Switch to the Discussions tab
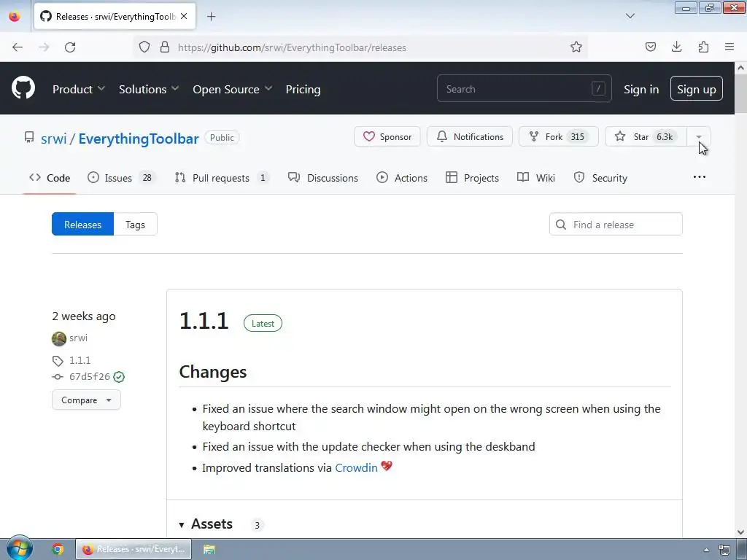The width and height of the screenshot is (747, 560). pyautogui.click(x=323, y=178)
